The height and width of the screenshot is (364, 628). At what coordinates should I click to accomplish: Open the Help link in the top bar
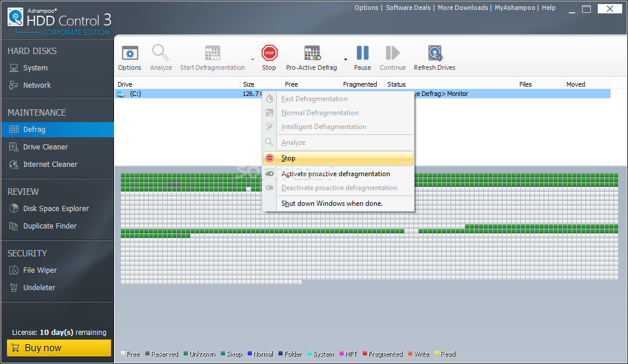point(549,8)
